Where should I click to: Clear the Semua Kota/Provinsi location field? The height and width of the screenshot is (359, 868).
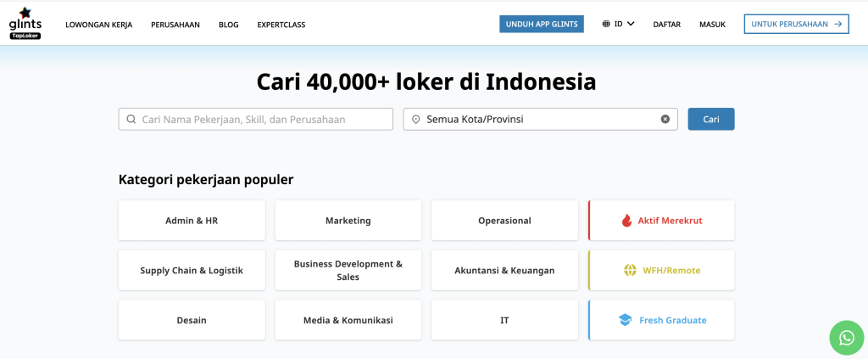[665, 120]
